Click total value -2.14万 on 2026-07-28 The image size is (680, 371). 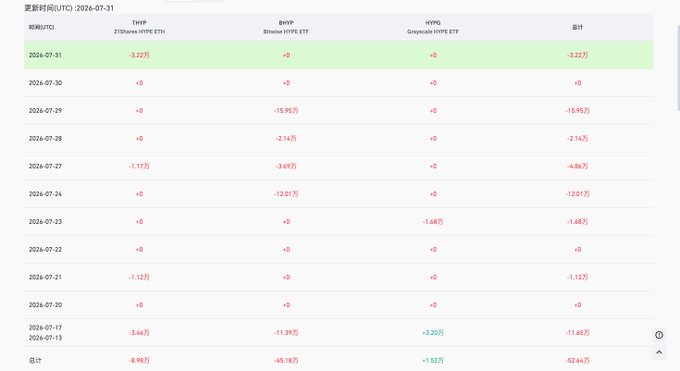[x=577, y=138]
